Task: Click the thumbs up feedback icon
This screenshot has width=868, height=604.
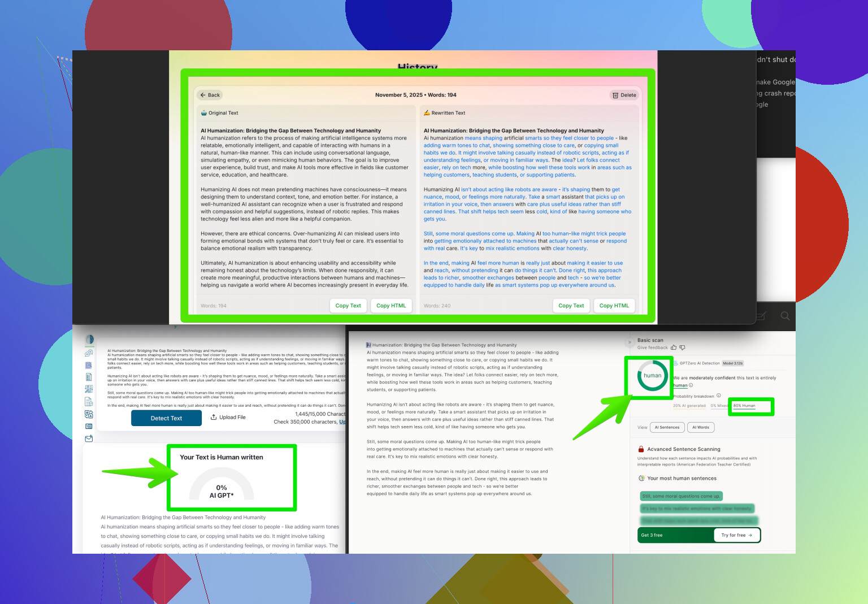Action: tap(674, 347)
